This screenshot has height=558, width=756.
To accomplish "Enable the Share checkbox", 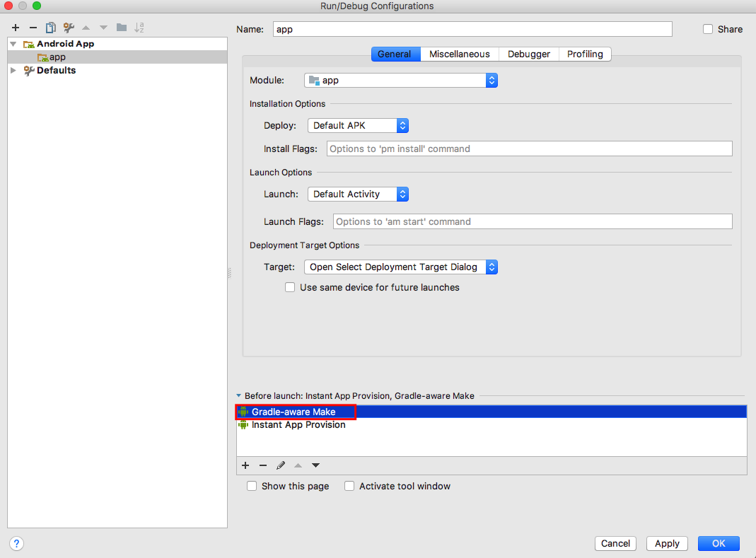I will 708,30.
